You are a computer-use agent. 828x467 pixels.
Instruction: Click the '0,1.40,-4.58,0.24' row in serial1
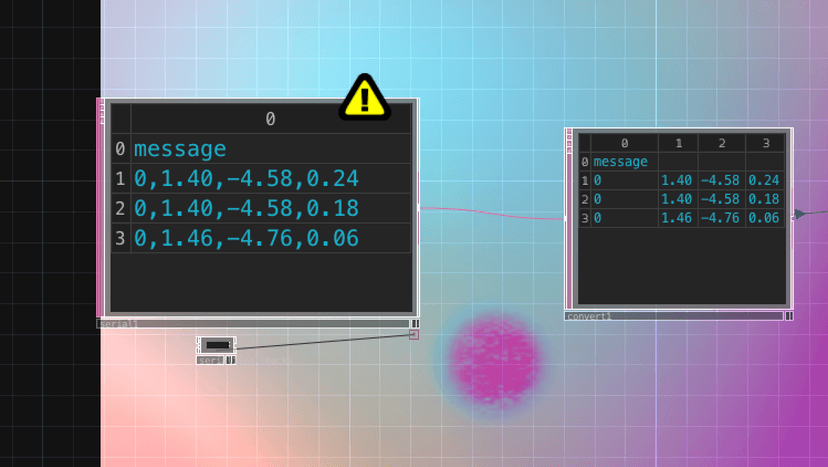click(x=271, y=179)
